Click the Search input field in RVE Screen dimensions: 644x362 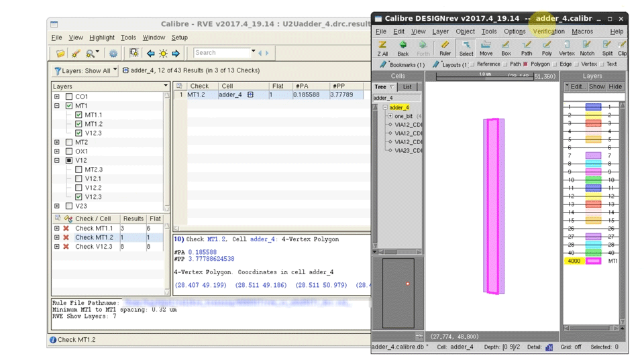coord(222,53)
